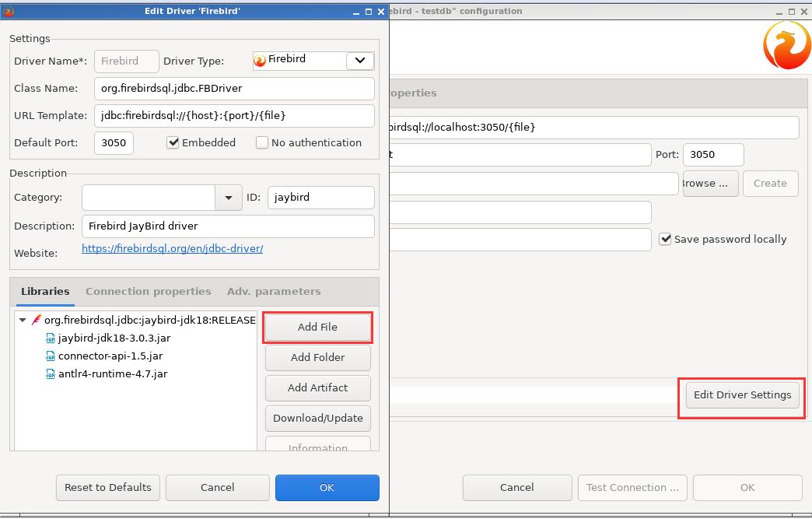Collapse the org.firebirdsql.jdbc:jaybird-jdk18 tree node

click(23, 320)
